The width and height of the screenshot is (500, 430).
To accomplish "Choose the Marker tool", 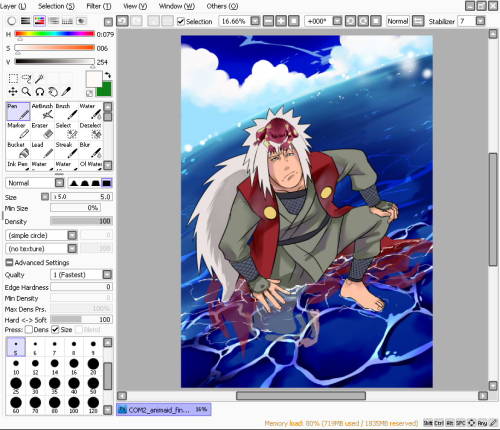I will tap(18, 131).
